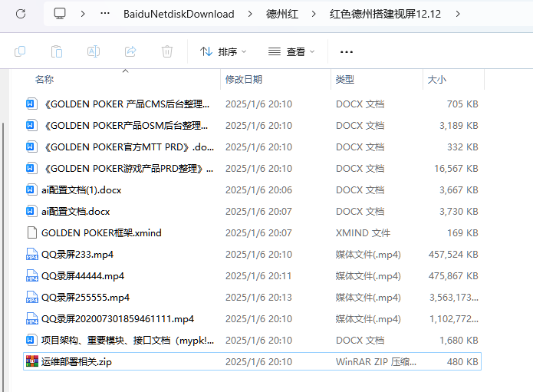Sort by 名称 column header

click(x=44, y=80)
